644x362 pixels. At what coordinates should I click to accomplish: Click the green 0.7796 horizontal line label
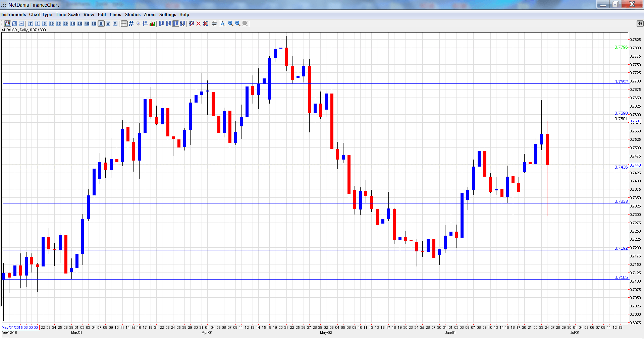click(x=621, y=47)
